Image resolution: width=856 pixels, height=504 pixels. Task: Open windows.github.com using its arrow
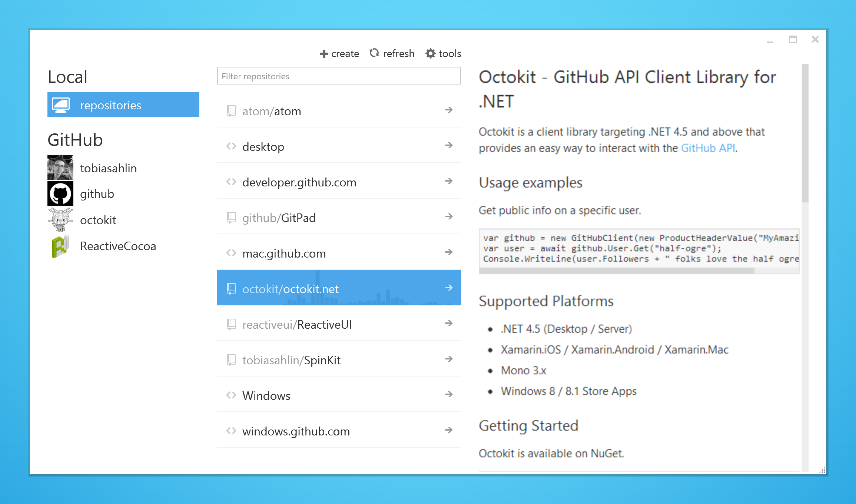click(x=449, y=430)
